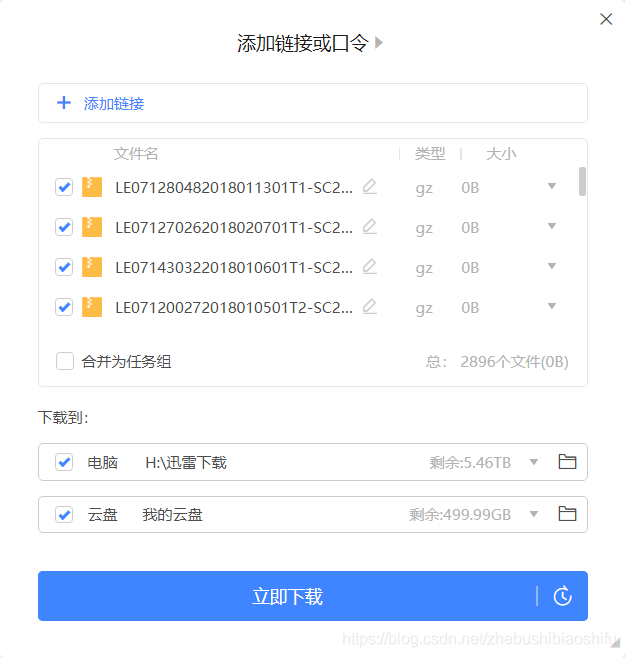Click the archive icon of LE07128048 file
This screenshot has height=657, width=625.
92,187
